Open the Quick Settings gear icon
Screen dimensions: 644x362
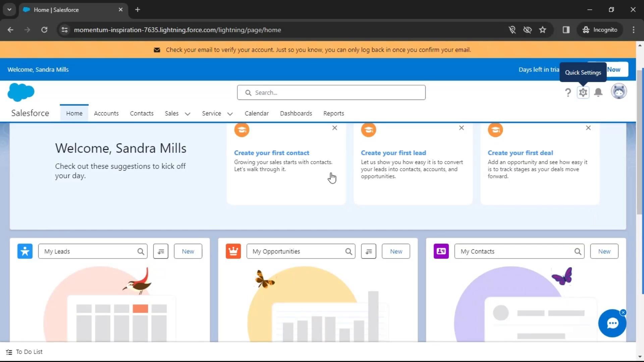click(583, 92)
